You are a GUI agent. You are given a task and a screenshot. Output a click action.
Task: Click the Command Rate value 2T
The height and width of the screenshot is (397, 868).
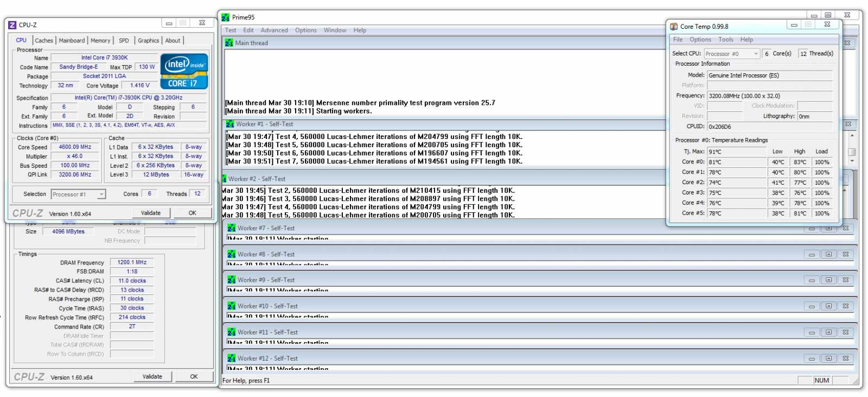[x=132, y=326]
